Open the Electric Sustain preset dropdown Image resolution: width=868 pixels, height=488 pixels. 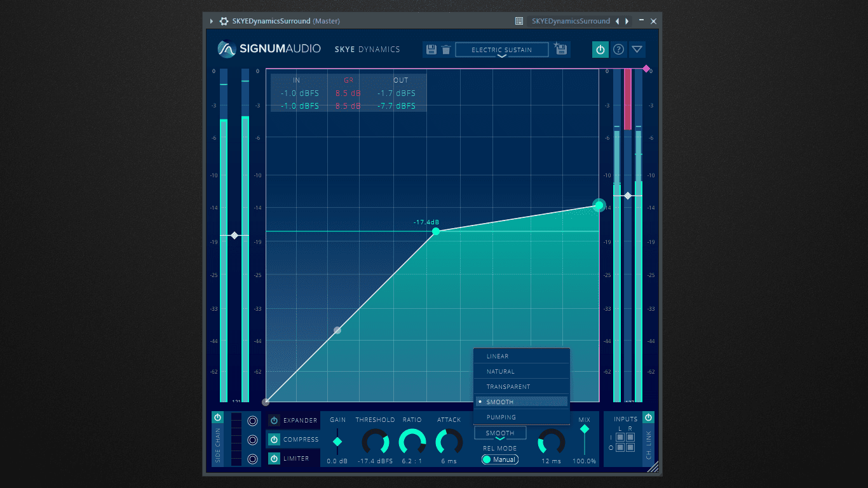(502, 50)
